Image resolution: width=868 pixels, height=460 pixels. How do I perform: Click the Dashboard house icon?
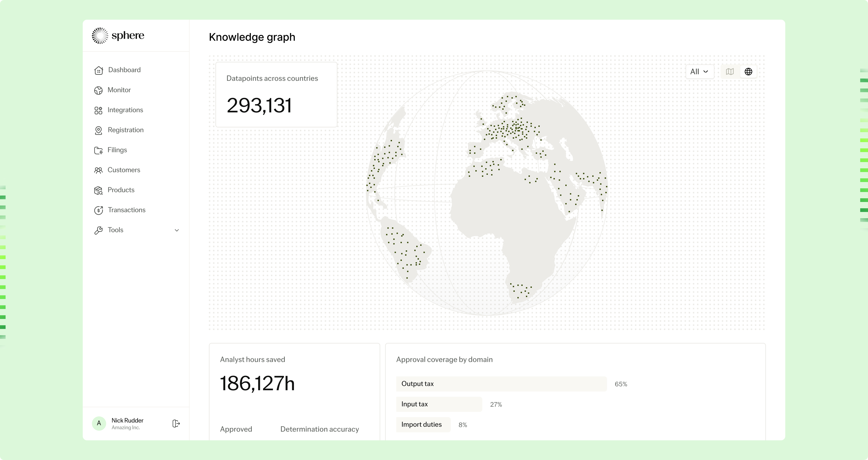(x=98, y=70)
